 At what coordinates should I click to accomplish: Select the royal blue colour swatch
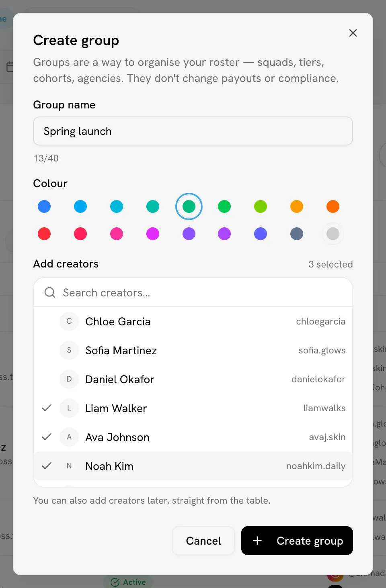tap(44, 206)
